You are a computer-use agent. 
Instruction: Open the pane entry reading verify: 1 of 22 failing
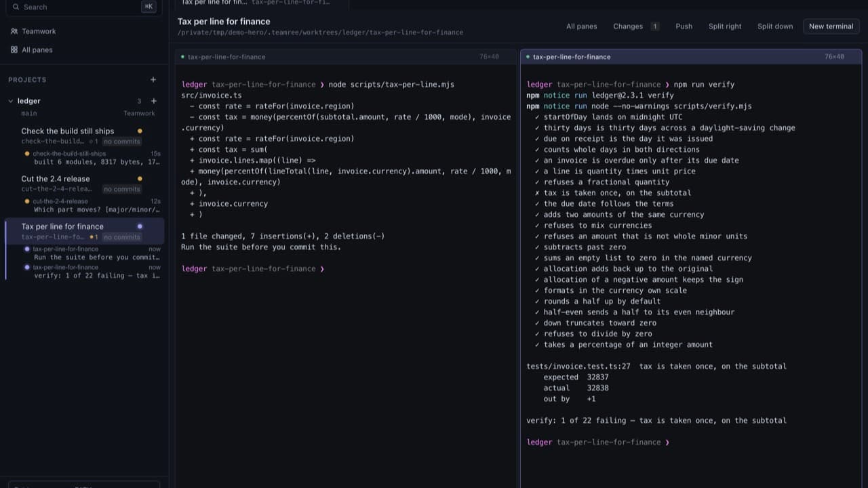(x=92, y=271)
